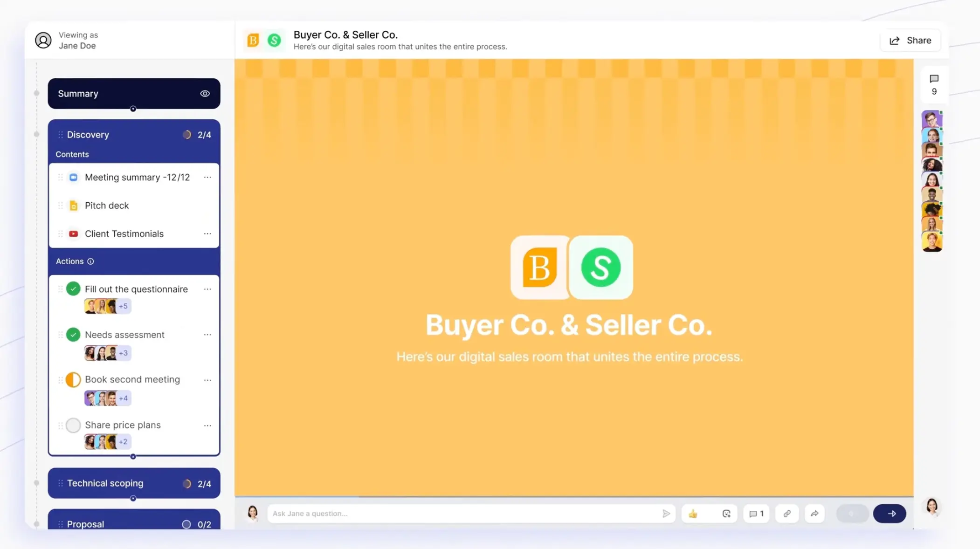Click the info icon next to Actions

coord(90,261)
